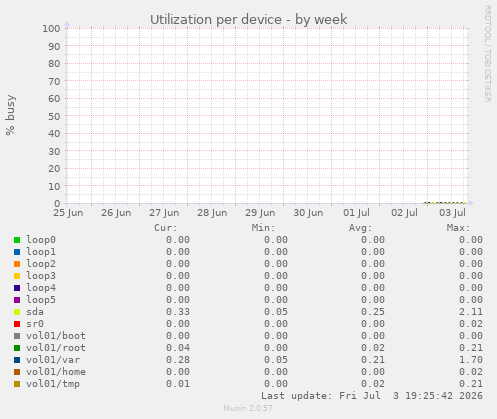Click the '28 Jun' x-axis date label

point(212,213)
